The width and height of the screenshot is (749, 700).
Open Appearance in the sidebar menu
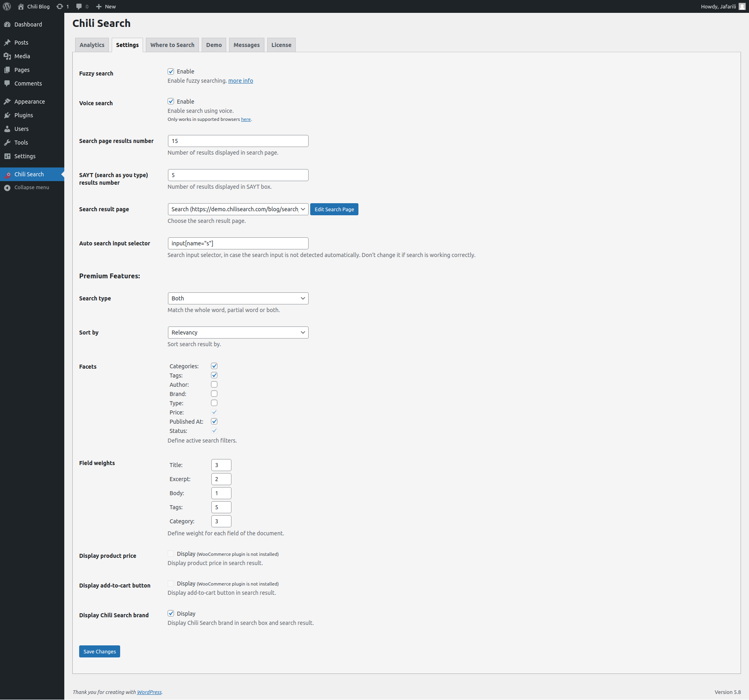pyautogui.click(x=32, y=102)
